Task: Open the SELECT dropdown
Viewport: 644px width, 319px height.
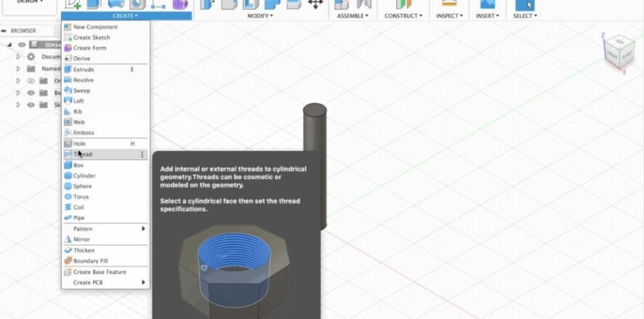Action: pos(525,16)
